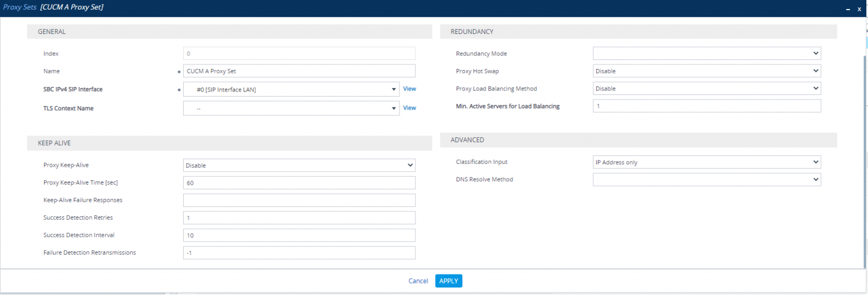868x296 pixels.
Task: Click View link beside TLS Context Name
Action: click(409, 108)
